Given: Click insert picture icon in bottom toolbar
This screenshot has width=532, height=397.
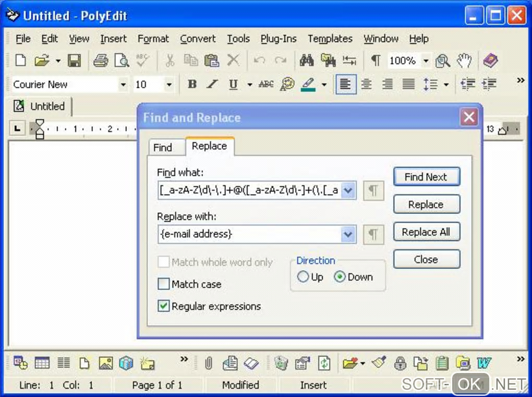Looking at the screenshot, I should tap(106, 363).
